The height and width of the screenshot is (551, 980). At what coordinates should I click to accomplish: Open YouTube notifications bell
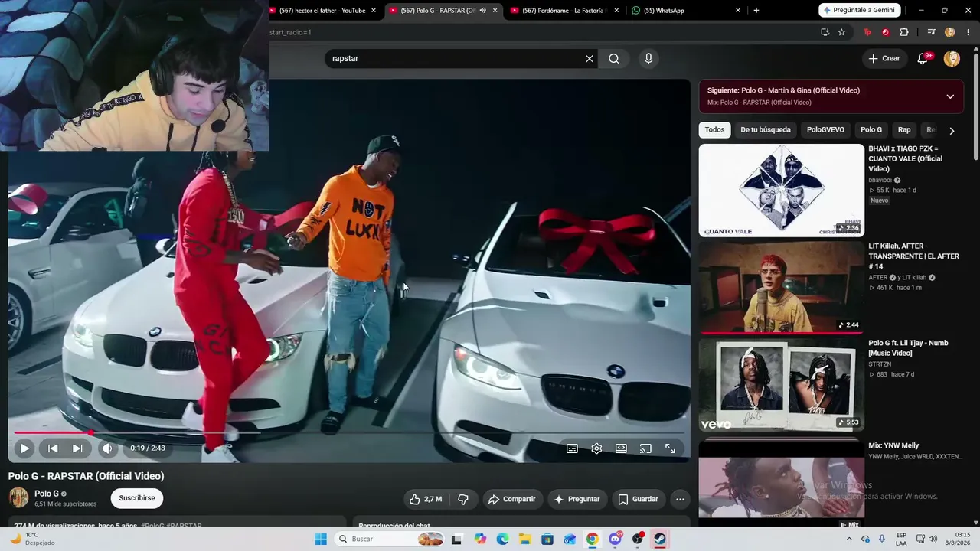click(x=923, y=59)
